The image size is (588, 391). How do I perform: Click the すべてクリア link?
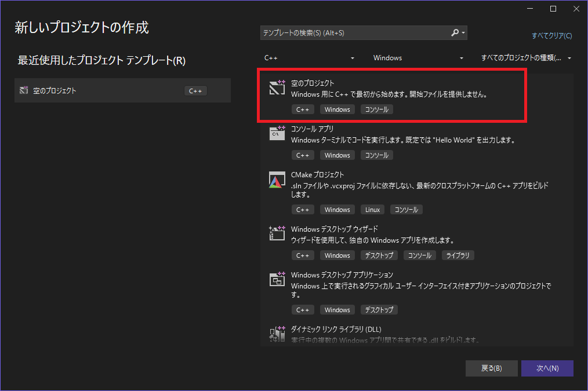551,35
